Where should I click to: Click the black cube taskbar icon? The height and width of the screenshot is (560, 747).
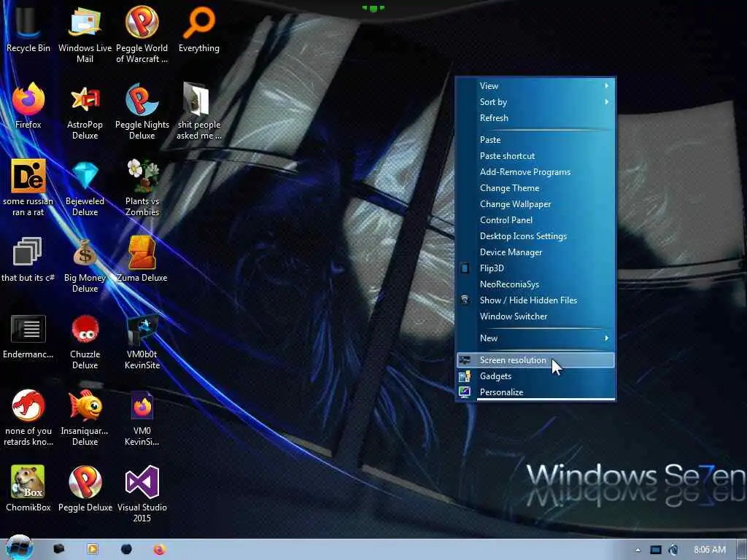pos(58,549)
